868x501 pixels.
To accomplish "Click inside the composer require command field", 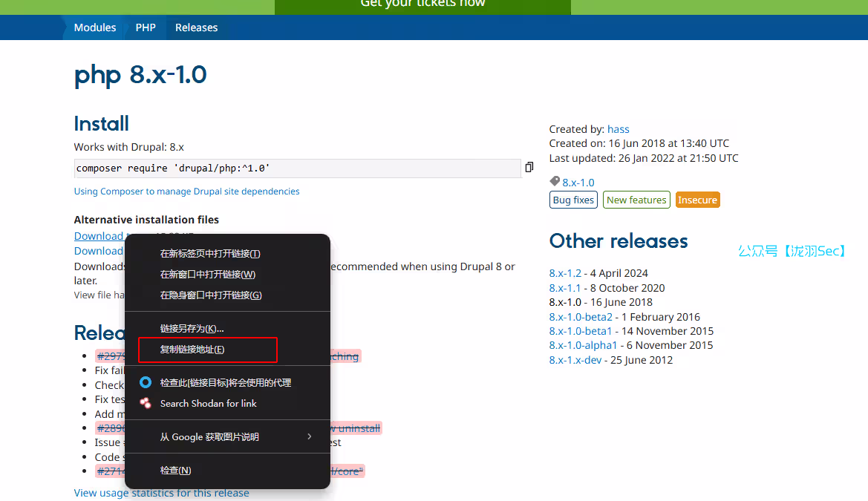I will [x=297, y=168].
